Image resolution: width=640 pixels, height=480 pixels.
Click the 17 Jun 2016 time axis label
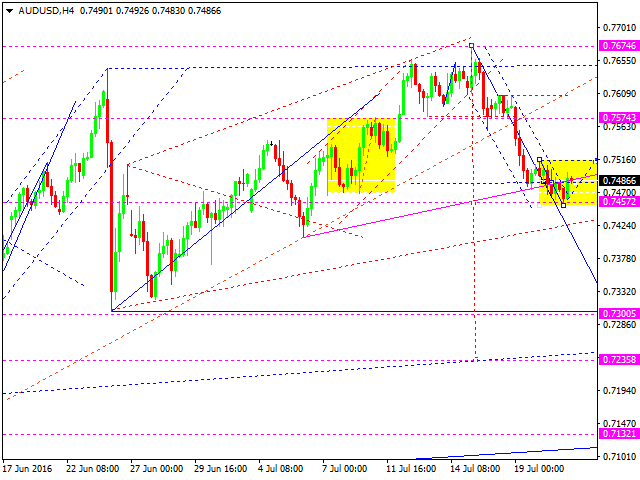tap(28, 469)
